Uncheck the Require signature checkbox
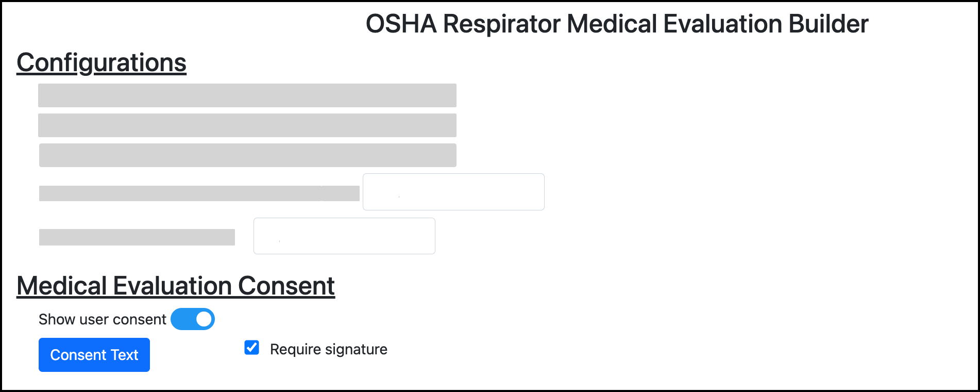Image resolution: width=980 pixels, height=392 pixels. click(x=251, y=348)
